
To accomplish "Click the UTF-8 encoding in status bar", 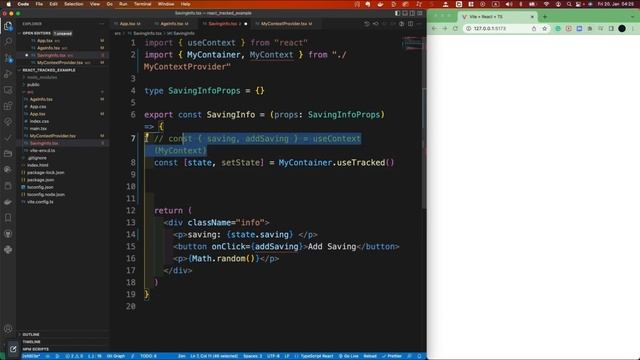I will 273,356.
